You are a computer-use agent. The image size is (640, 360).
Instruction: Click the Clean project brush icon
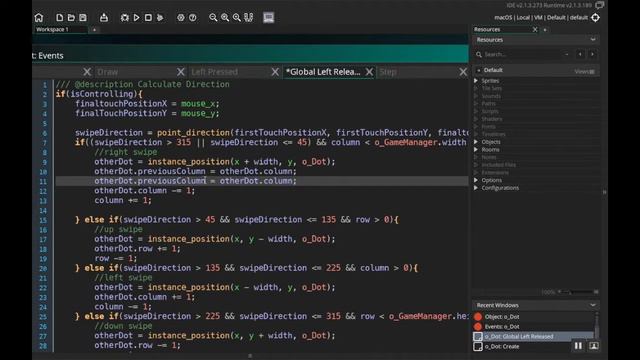160,18
